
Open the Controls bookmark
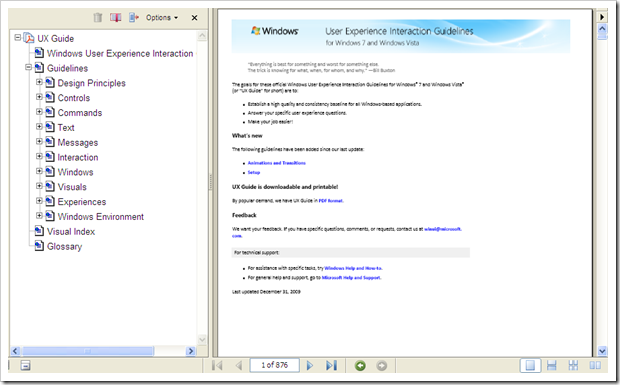click(74, 98)
